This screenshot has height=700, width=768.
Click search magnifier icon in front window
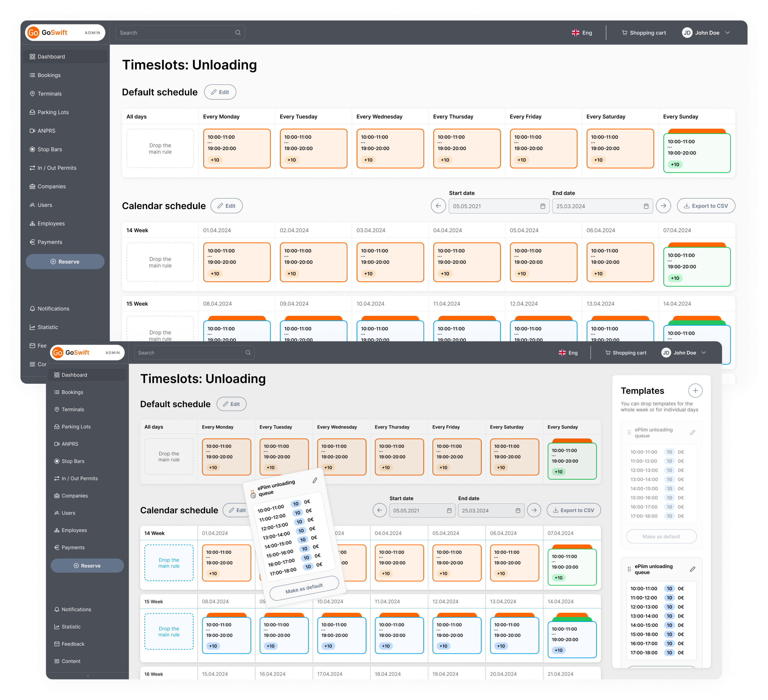click(248, 352)
